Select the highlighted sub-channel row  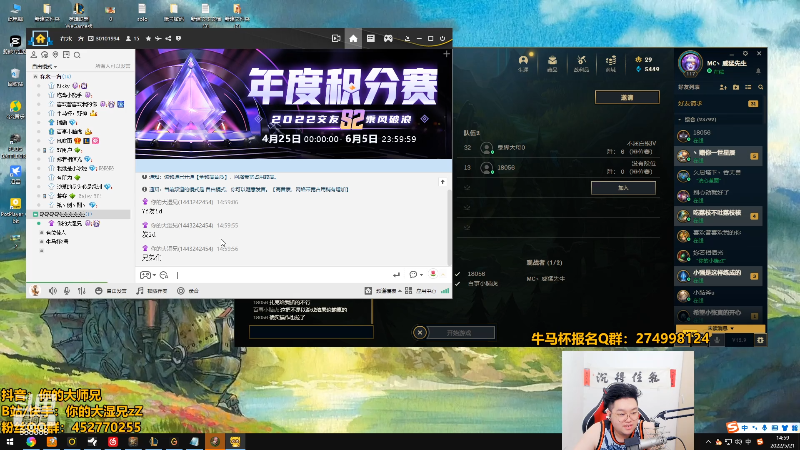coord(80,214)
